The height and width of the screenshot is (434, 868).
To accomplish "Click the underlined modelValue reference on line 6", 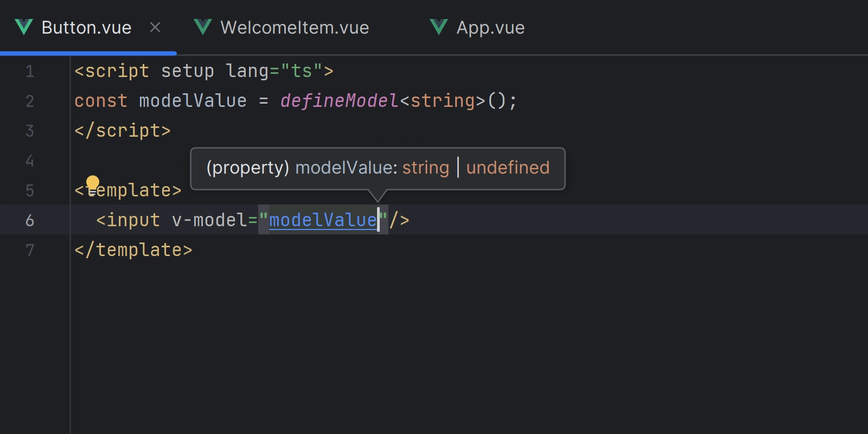I will click(323, 220).
